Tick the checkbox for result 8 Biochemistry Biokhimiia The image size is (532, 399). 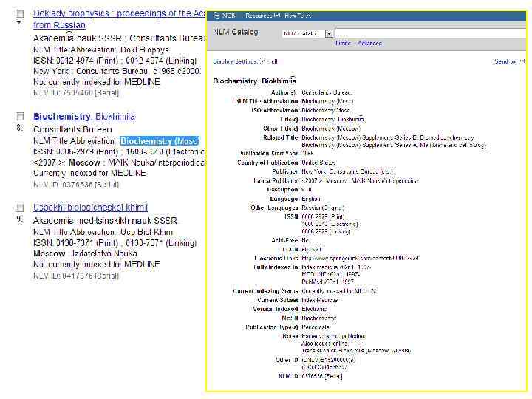click(x=20, y=117)
